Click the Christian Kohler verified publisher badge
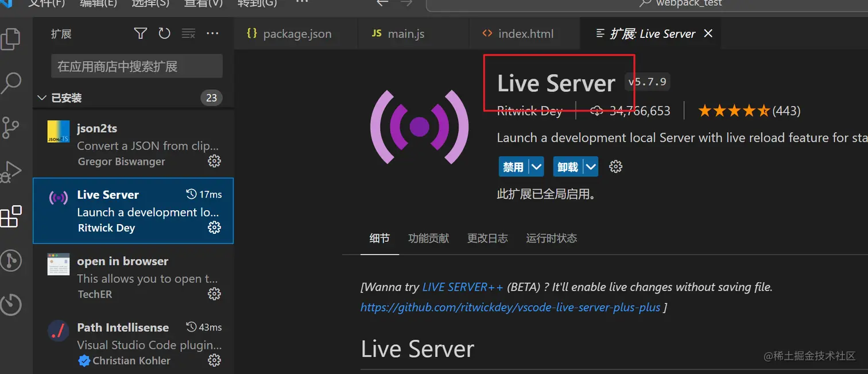Image resolution: width=868 pixels, height=374 pixels. pyautogui.click(x=84, y=361)
